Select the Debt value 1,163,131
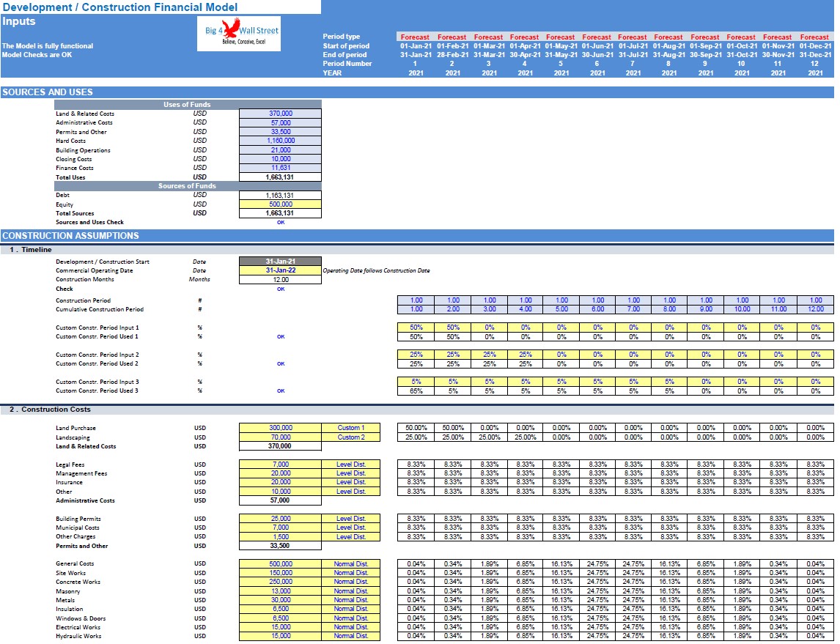The height and width of the screenshot is (644, 840). (x=280, y=196)
